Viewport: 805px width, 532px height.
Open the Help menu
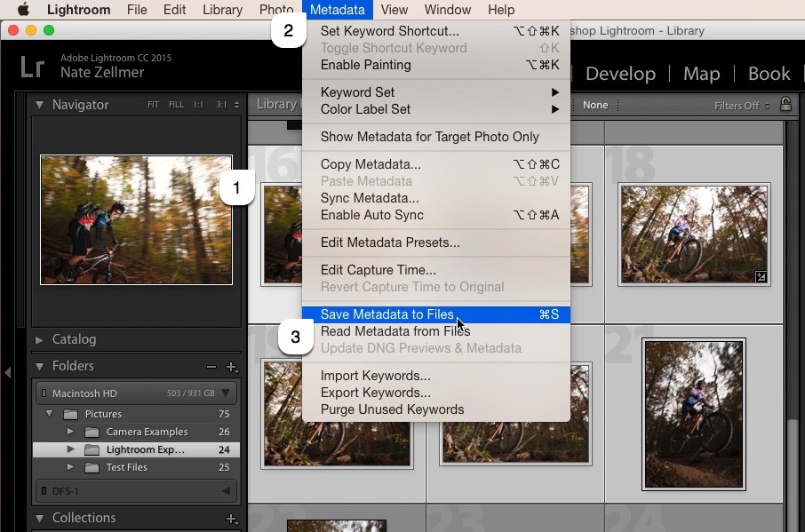click(501, 10)
